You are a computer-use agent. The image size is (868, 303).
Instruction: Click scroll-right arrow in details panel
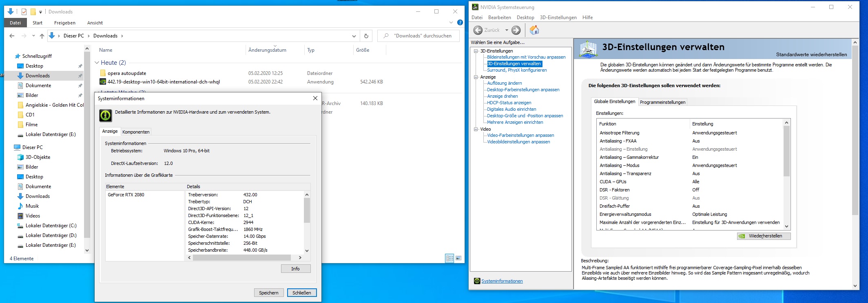[x=300, y=258]
